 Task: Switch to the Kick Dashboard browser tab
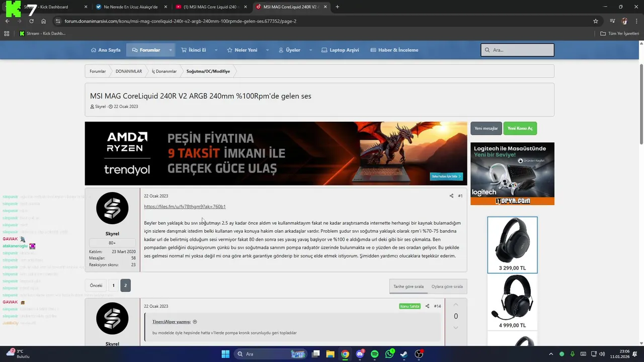tap(48, 7)
